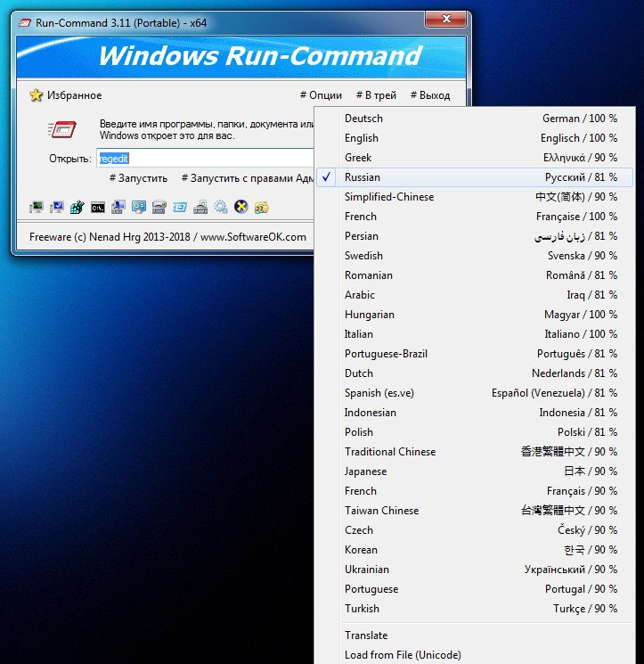Select Turkish language
Image resolution: width=644 pixels, height=664 pixels.
[x=475, y=609]
